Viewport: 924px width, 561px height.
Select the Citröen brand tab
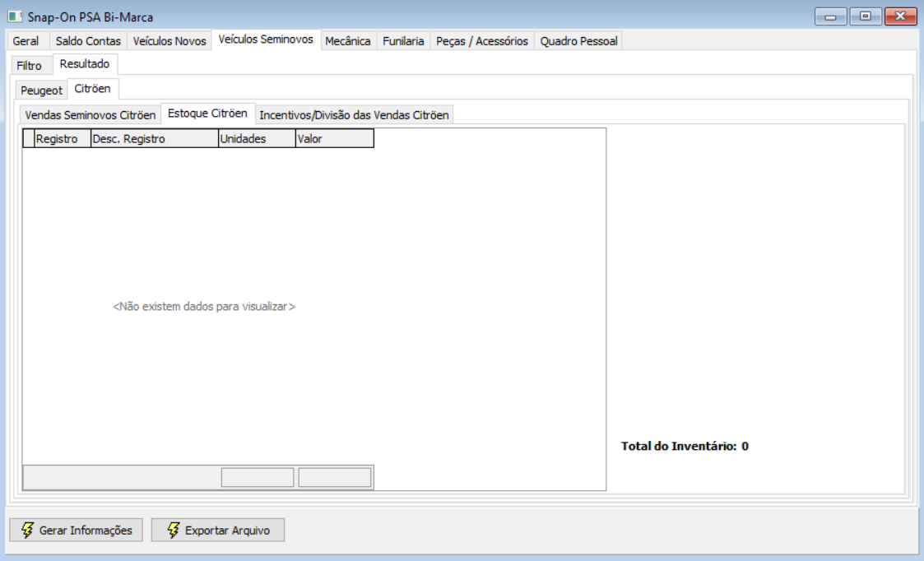point(92,88)
